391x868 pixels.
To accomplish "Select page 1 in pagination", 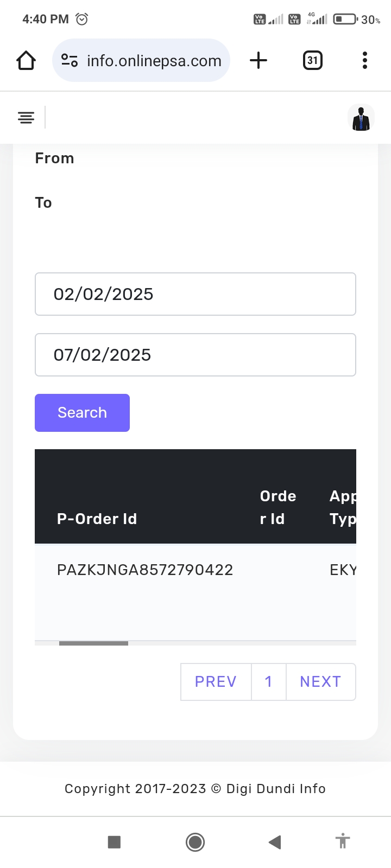I will 268,681.
